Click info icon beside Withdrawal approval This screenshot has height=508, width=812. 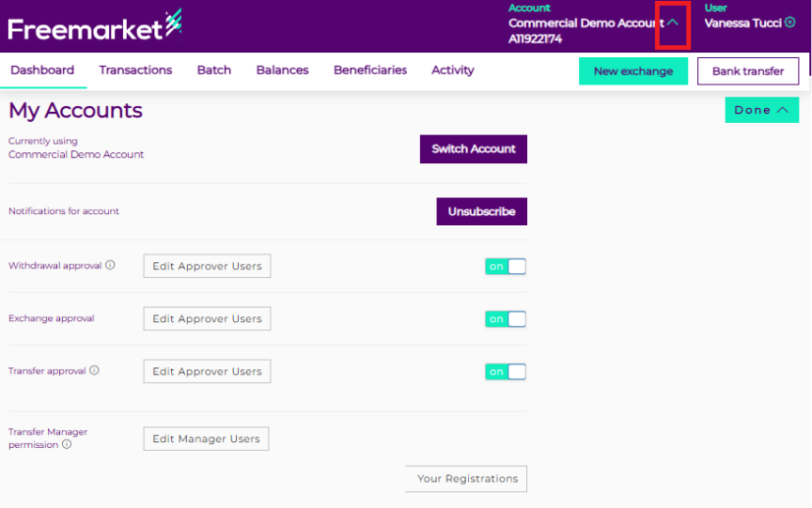(110, 266)
